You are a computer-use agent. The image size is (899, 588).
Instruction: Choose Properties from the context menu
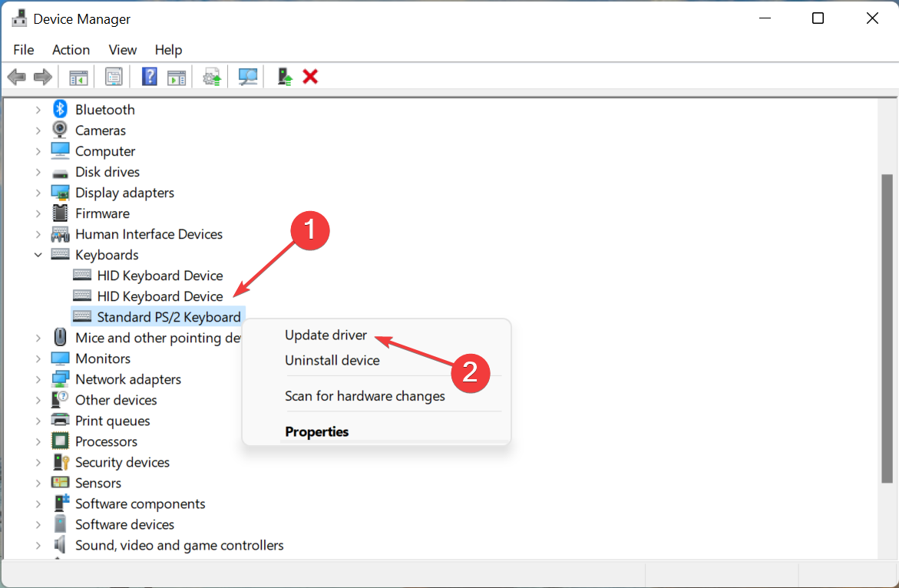tap(316, 431)
